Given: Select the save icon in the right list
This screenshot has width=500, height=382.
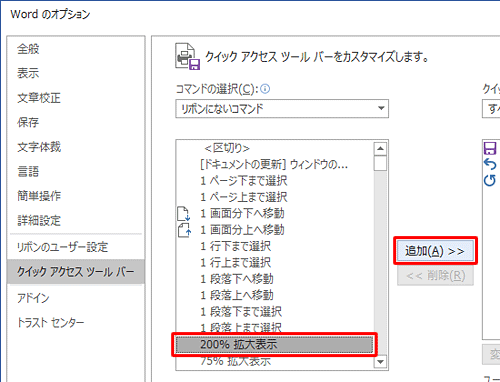Looking at the screenshot, I should (x=490, y=148).
